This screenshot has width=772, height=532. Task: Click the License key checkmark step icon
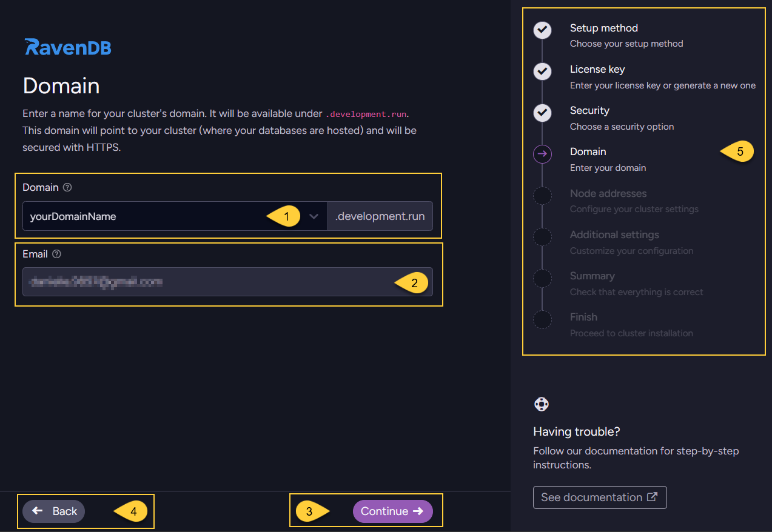pos(542,71)
